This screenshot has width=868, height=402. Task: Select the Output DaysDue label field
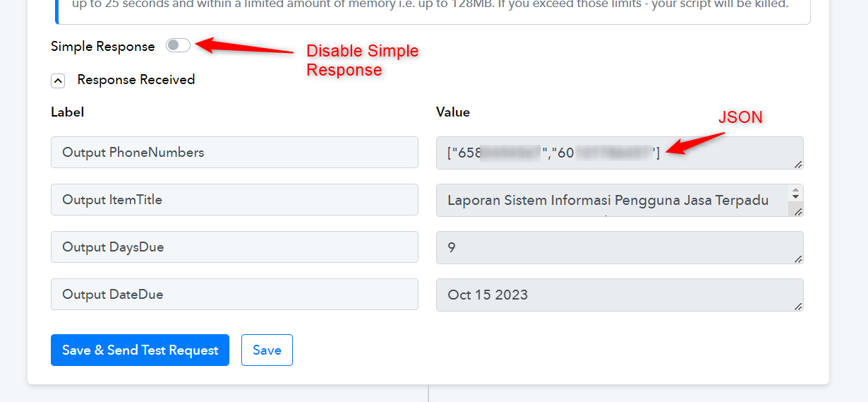tap(234, 247)
